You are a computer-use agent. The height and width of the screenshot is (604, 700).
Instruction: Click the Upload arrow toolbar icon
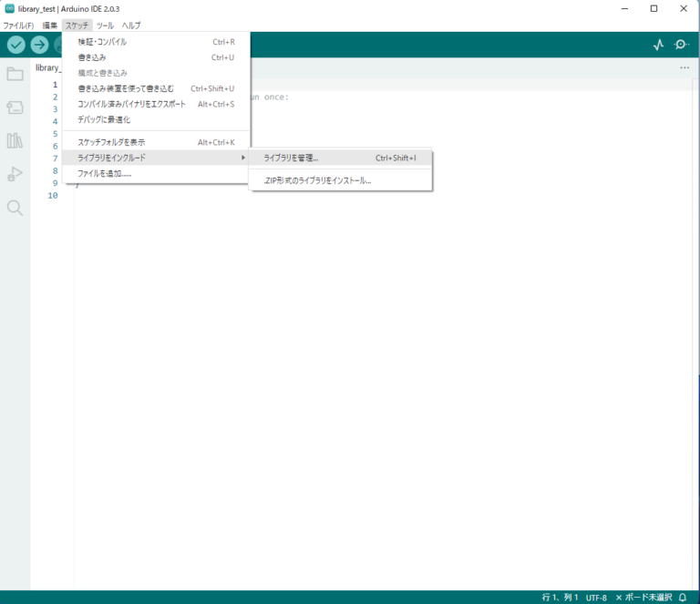(39, 46)
